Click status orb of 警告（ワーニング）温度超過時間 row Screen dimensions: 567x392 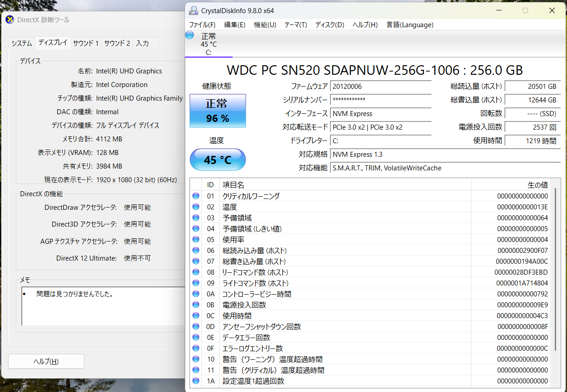[x=196, y=359]
